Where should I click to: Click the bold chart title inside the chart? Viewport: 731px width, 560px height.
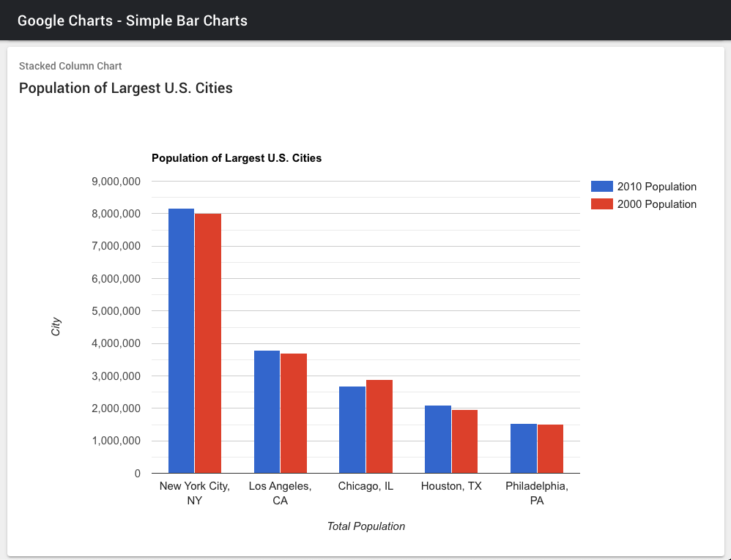(x=237, y=158)
